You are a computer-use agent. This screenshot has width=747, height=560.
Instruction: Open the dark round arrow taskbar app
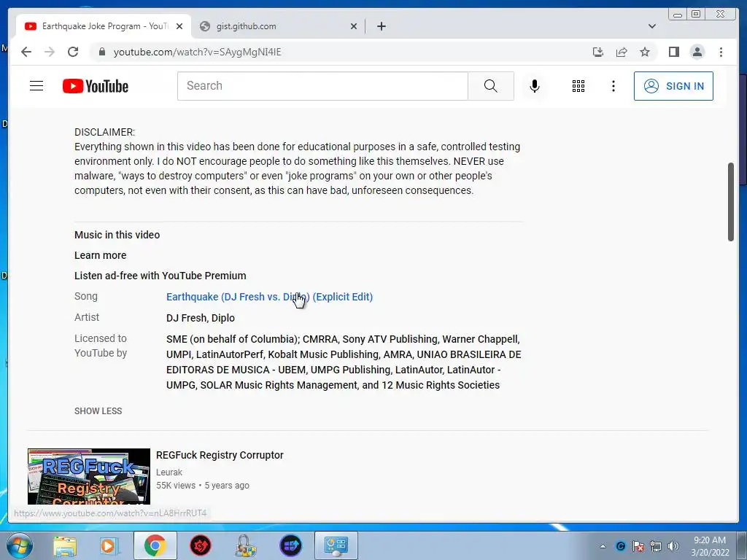(290, 545)
